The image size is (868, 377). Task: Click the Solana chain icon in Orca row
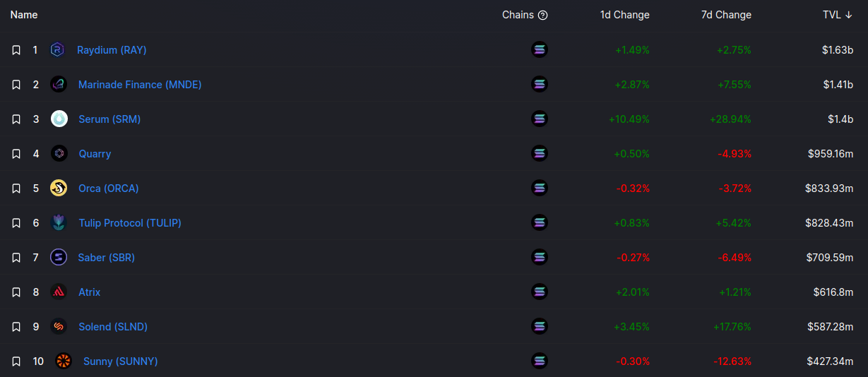[540, 188]
